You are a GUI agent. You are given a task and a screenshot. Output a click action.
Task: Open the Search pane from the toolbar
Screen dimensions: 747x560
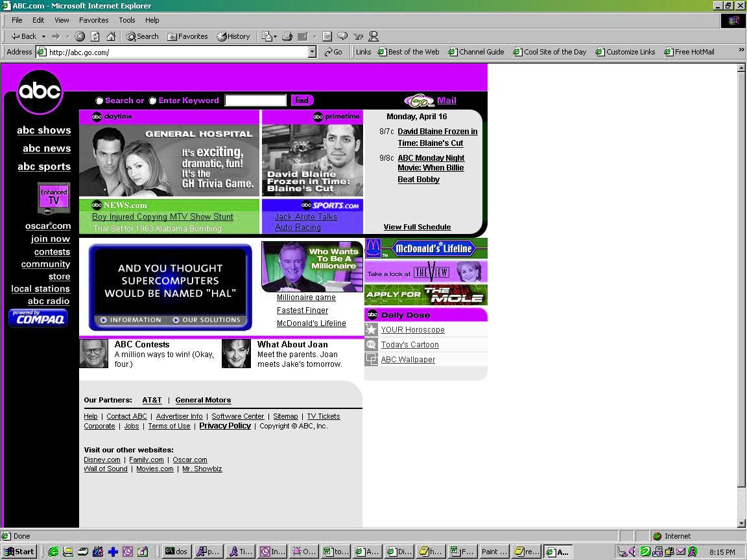click(143, 36)
